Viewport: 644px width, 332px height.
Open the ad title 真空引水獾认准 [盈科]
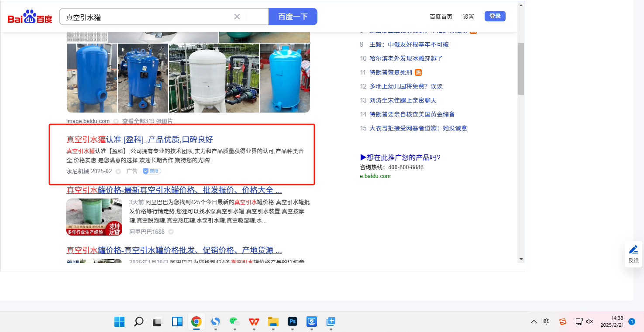140,140
